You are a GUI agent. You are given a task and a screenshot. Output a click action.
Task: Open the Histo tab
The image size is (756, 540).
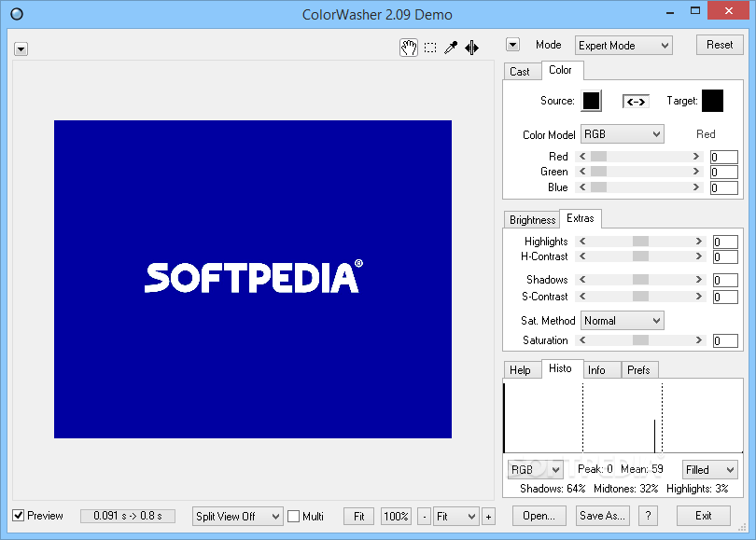(x=560, y=368)
